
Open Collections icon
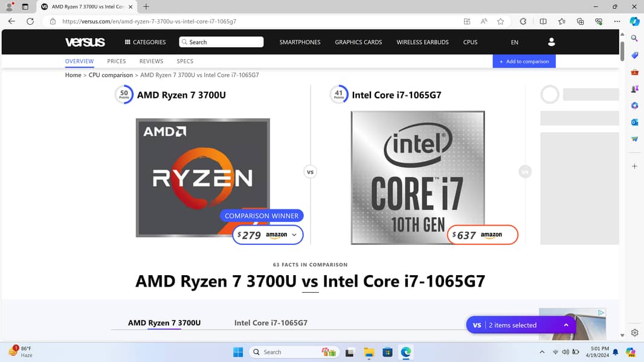[x=580, y=21]
